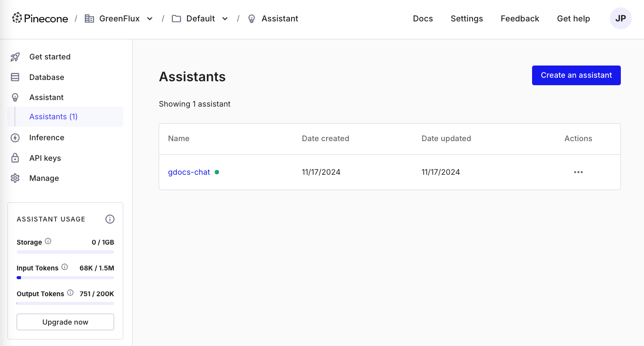644x346 pixels.
Task: Open the gdocs-chat assistant link
Action: point(189,172)
